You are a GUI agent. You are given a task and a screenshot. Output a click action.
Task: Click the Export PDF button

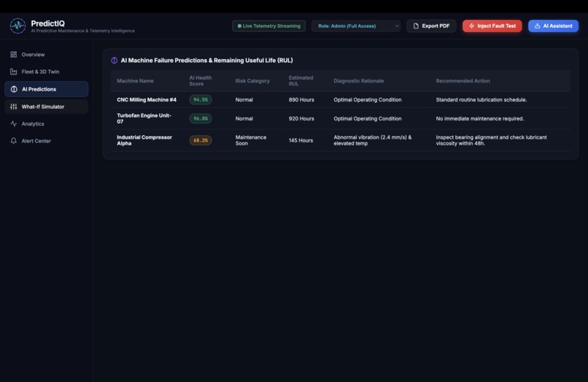pyautogui.click(x=431, y=26)
